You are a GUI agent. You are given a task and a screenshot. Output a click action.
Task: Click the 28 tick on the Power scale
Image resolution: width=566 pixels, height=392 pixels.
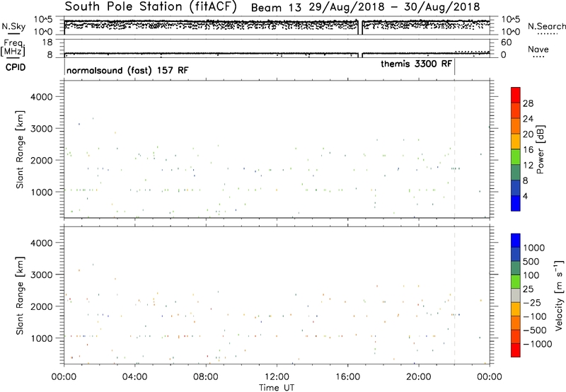528,103
